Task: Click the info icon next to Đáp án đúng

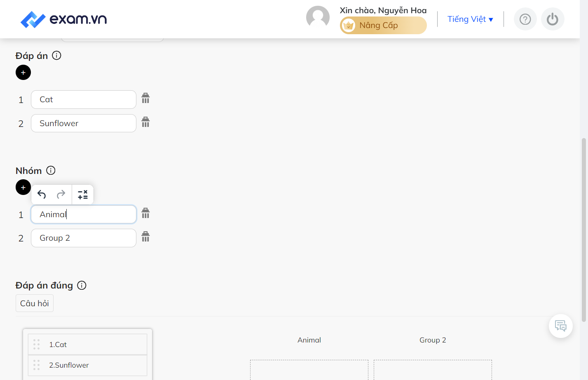Action: (82, 285)
